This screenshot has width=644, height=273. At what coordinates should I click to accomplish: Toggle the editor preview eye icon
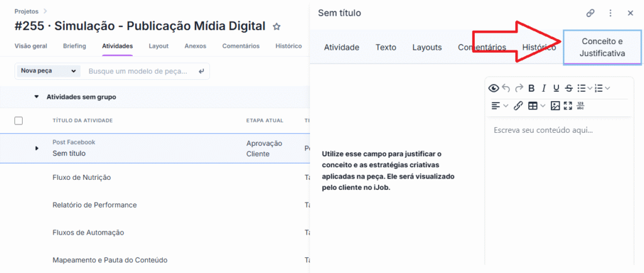click(494, 88)
